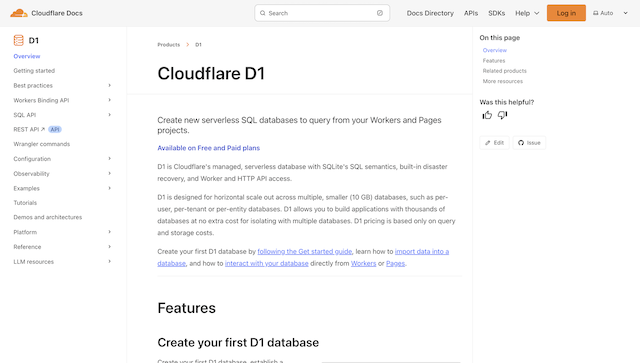Open the Auto theme selector

[610, 13]
